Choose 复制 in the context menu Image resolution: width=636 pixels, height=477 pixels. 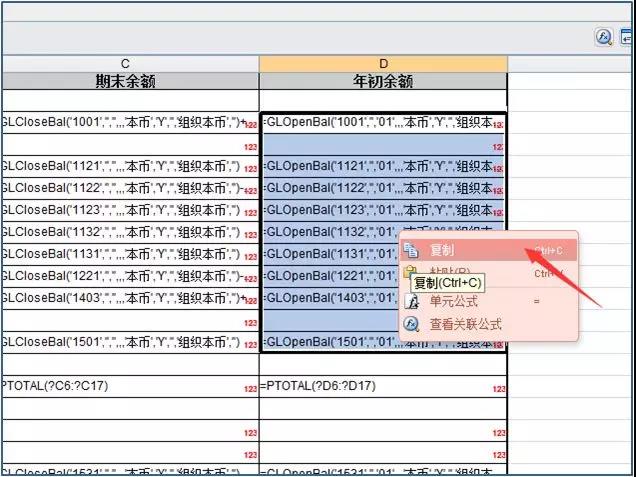[488, 250]
